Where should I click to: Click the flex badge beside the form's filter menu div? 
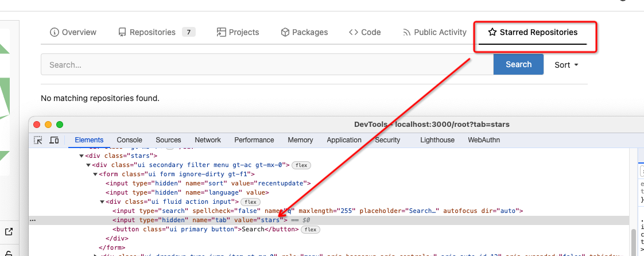pyautogui.click(x=301, y=165)
